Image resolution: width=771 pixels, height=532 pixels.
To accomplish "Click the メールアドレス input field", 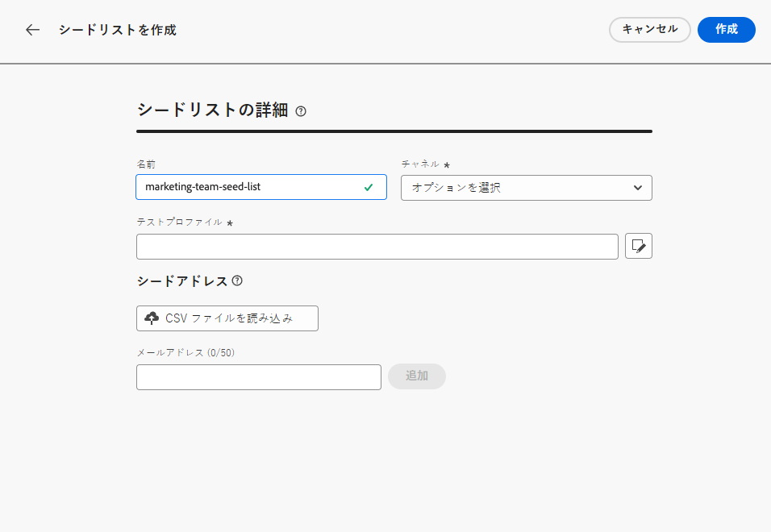I will click(x=258, y=377).
